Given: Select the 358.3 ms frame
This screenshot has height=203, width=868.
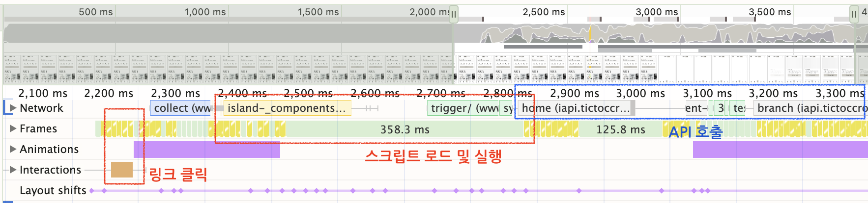Looking at the screenshot, I should point(405,129).
